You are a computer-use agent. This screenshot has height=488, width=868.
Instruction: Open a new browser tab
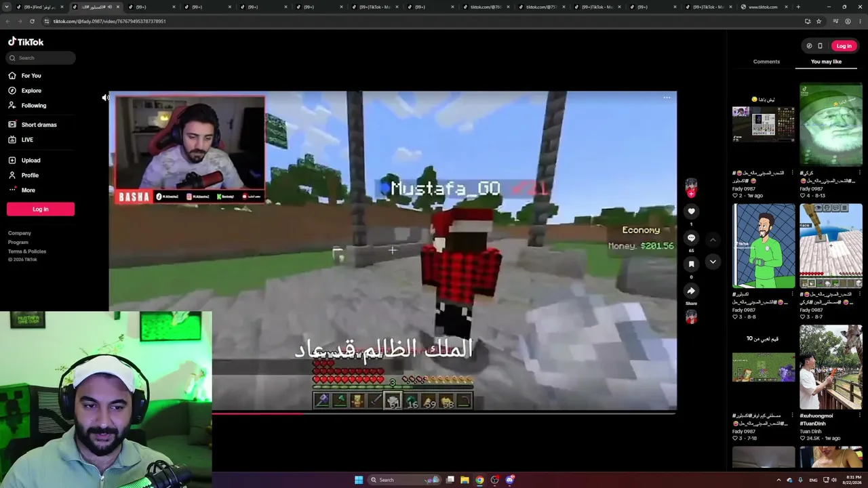click(x=798, y=7)
